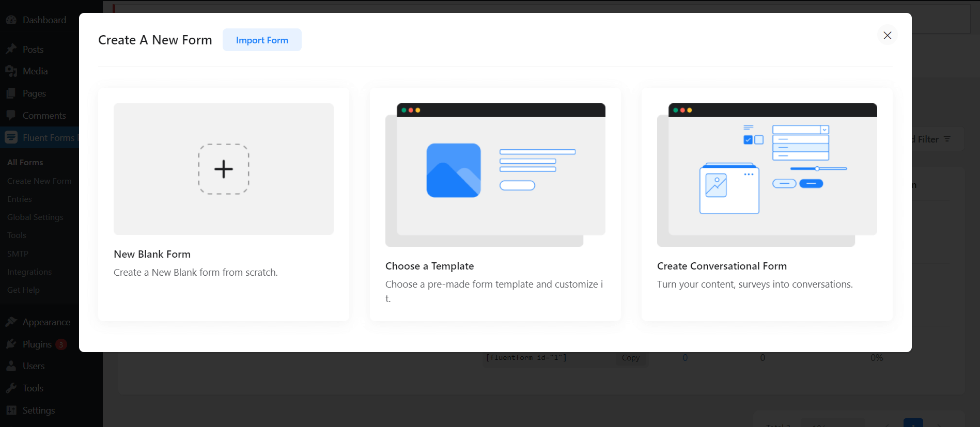Image resolution: width=980 pixels, height=427 pixels.
Task: Open the Entries submenu item
Action: [x=20, y=199]
